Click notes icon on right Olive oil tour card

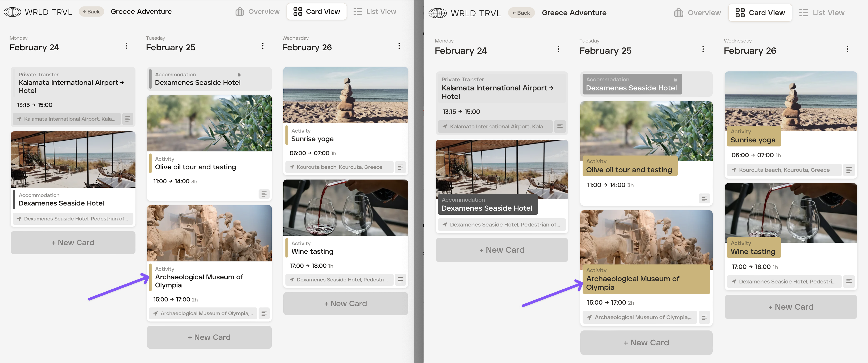tap(704, 198)
